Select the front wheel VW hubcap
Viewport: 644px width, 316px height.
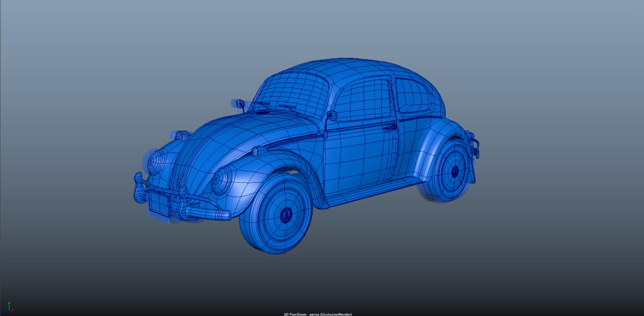point(286,215)
